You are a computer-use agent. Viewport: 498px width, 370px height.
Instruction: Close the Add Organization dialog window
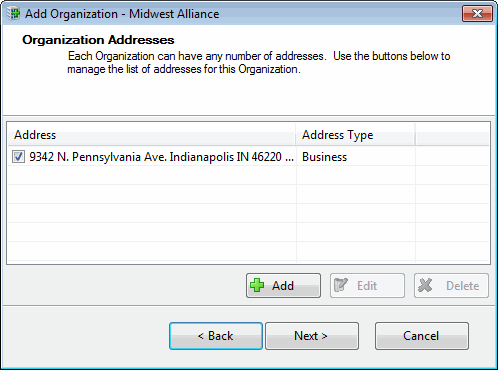(x=477, y=14)
